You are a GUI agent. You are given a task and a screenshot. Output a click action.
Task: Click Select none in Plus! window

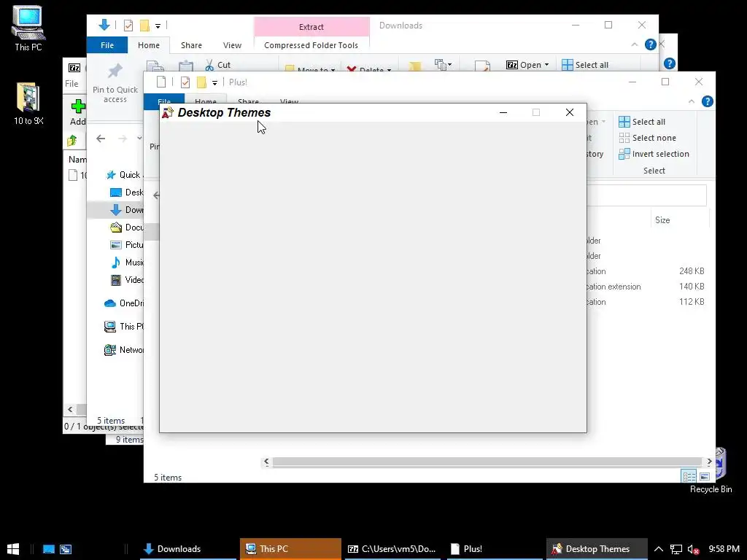tap(648, 138)
